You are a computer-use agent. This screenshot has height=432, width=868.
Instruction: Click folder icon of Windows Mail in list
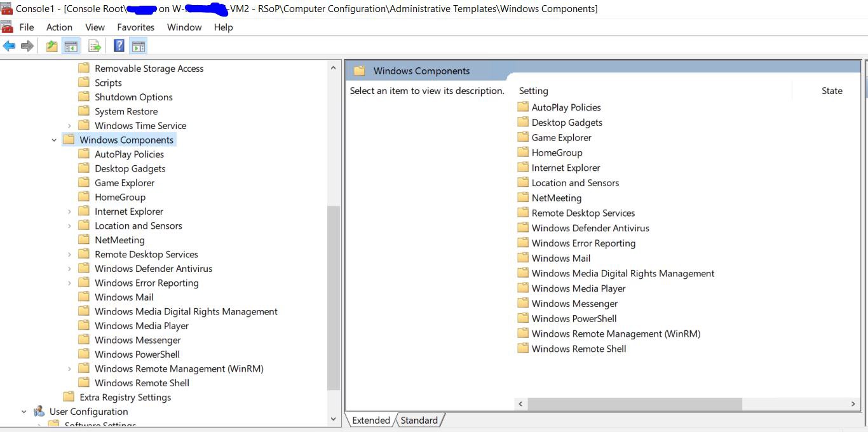pyautogui.click(x=523, y=258)
